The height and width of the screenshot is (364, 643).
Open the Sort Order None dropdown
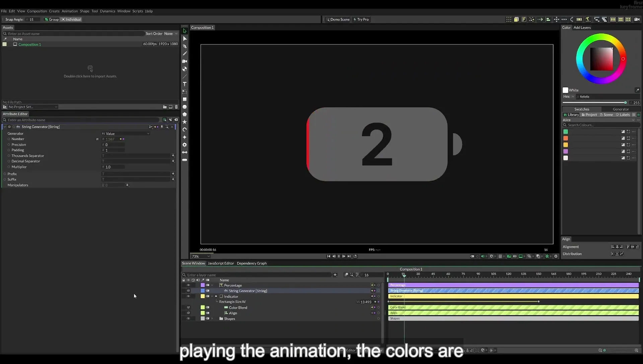[171, 33]
